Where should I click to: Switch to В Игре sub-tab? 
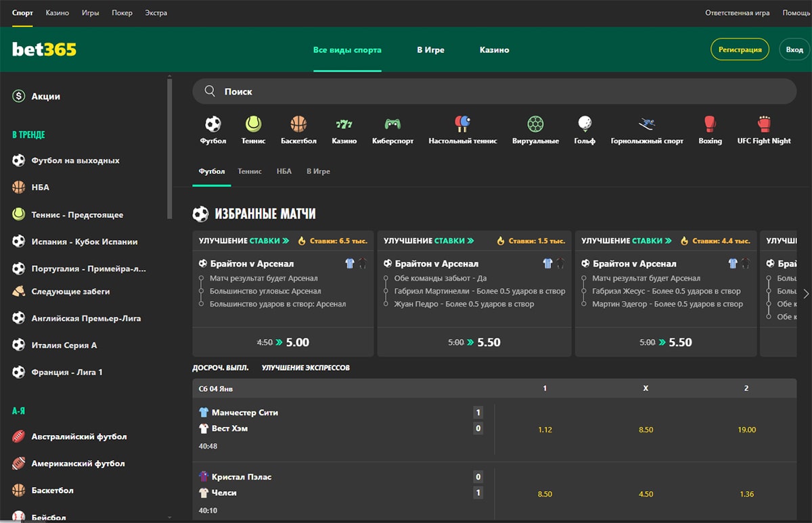318,172
